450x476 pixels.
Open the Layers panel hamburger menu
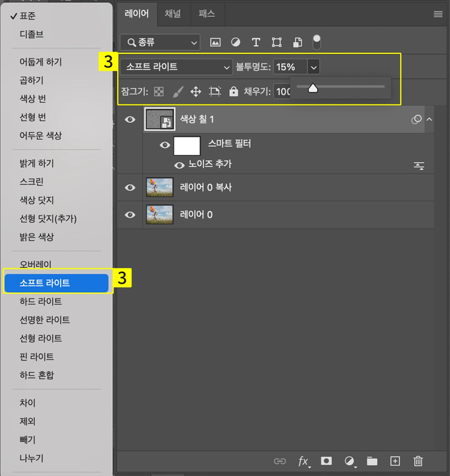(438, 14)
